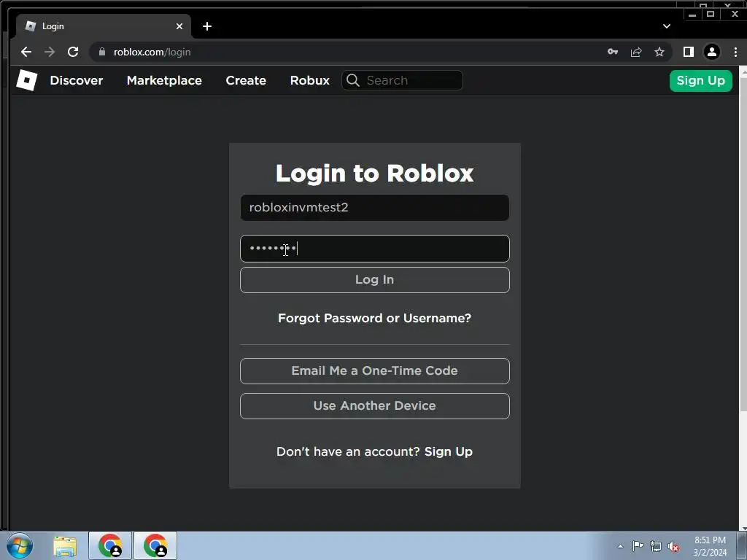Click the padlock site info icon

101,52
